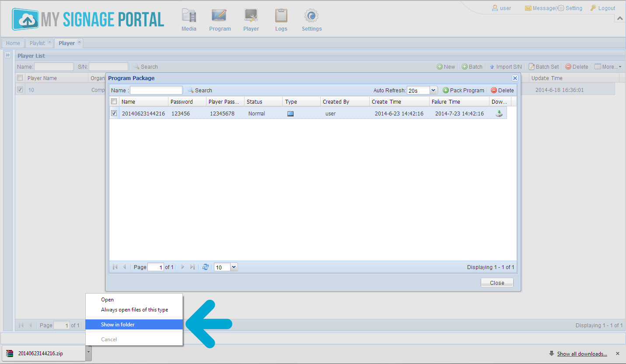Sort by Status column header
Screen dimensions: 626x364
263,101
